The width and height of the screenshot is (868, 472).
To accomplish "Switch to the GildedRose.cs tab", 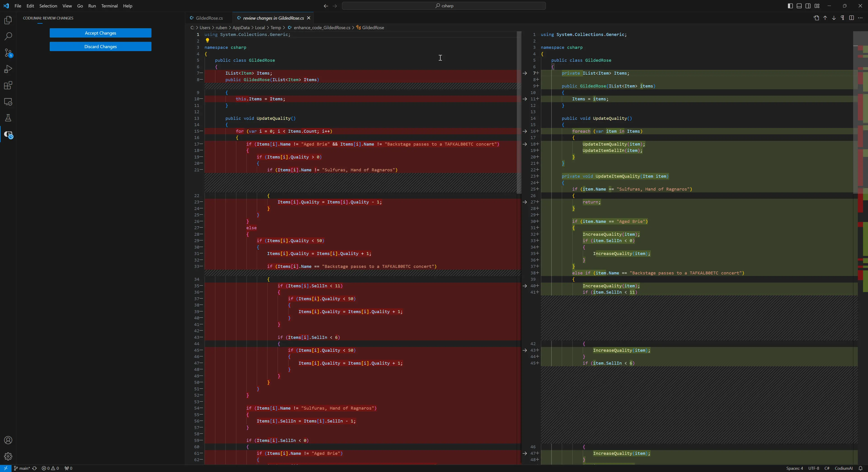I will [209, 18].
